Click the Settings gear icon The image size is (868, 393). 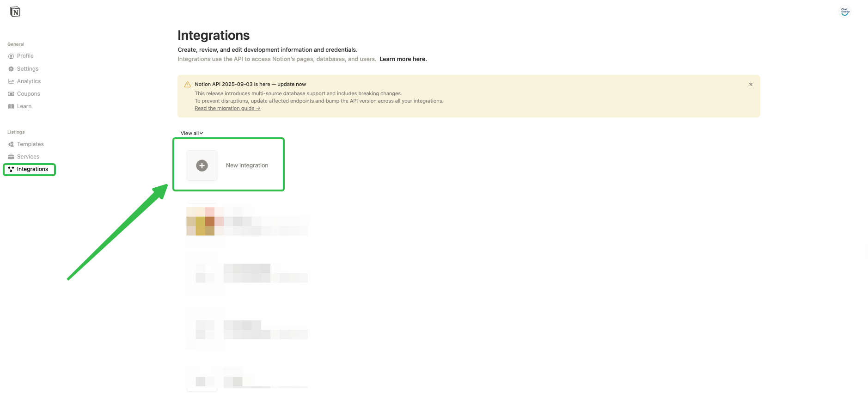11,69
